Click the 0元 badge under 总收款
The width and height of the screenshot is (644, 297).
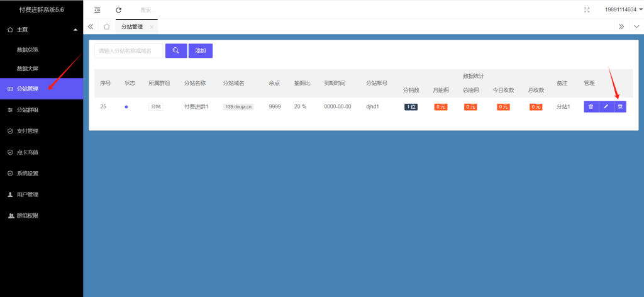coord(536,107)
